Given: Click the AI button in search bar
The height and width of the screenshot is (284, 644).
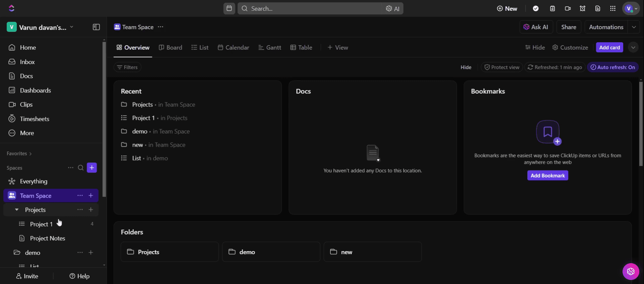Looking at the screenshot, I should coord(393,9).
